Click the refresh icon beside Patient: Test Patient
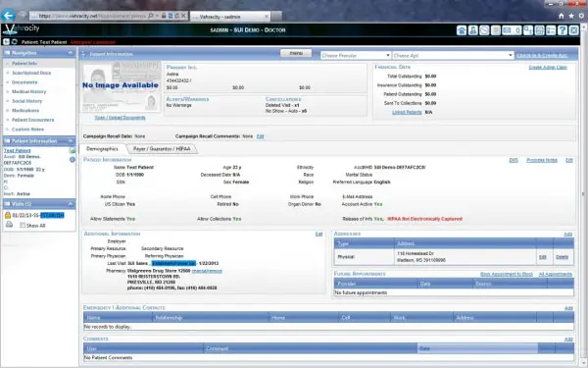Viewport: 588px width, 368px height. point(15,41)
